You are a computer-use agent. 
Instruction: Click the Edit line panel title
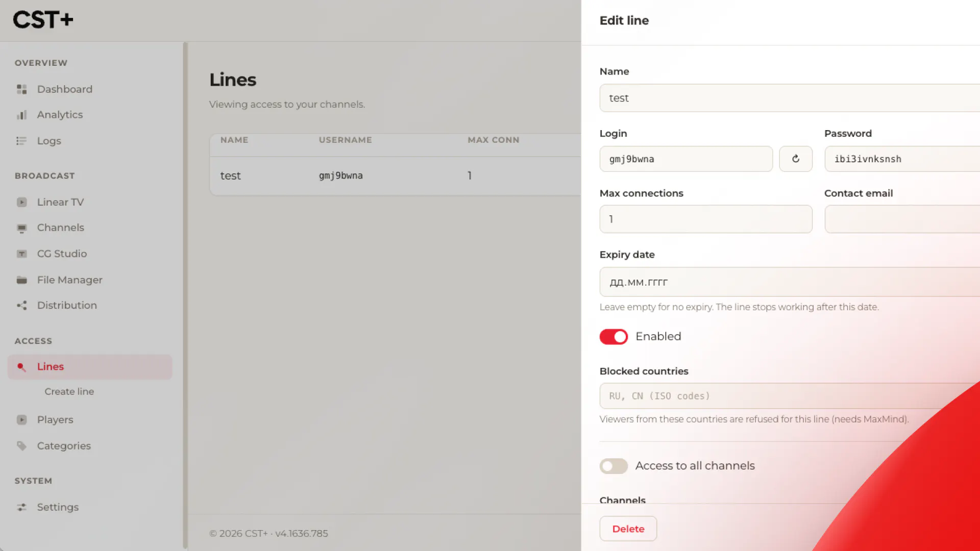pos(624,20)
